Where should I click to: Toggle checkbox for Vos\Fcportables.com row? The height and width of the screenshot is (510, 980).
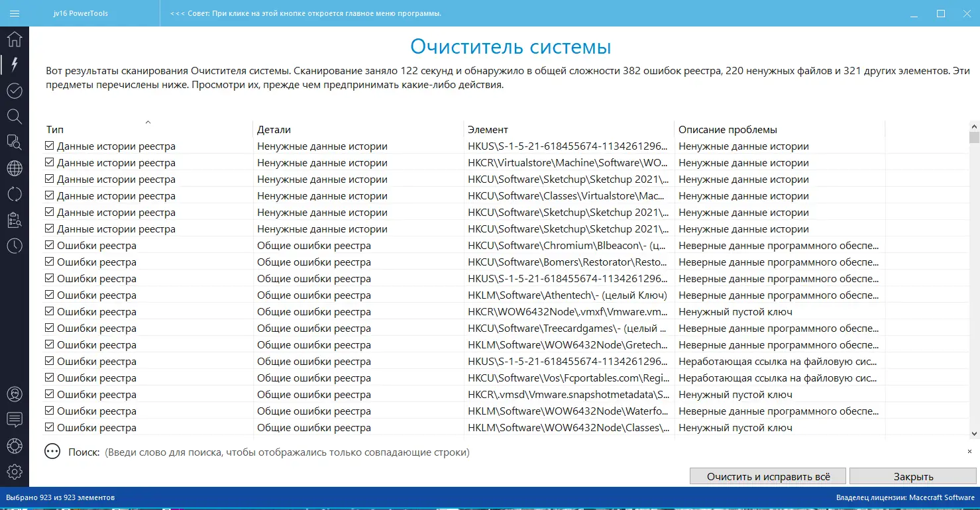pyautogui.click(x=50, y=378)
